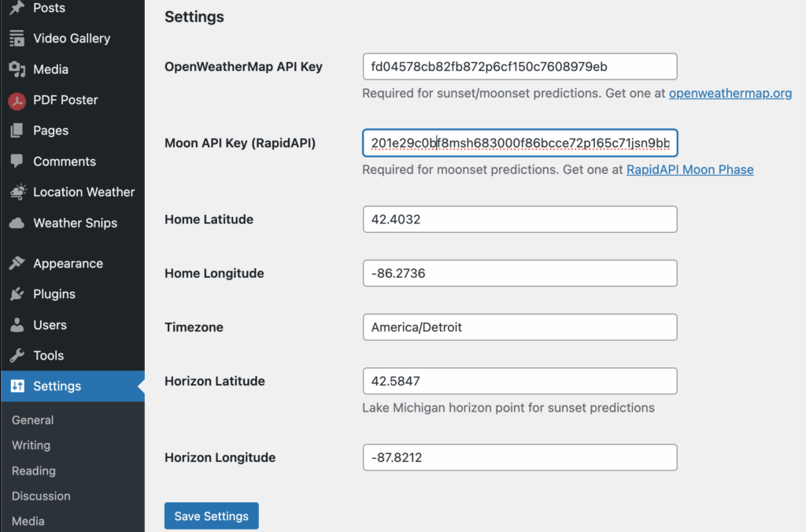This screenshot has width=806, height=532.
Task: Follow the RapidAPI Moon Phase link
Action: pos(690,169)
